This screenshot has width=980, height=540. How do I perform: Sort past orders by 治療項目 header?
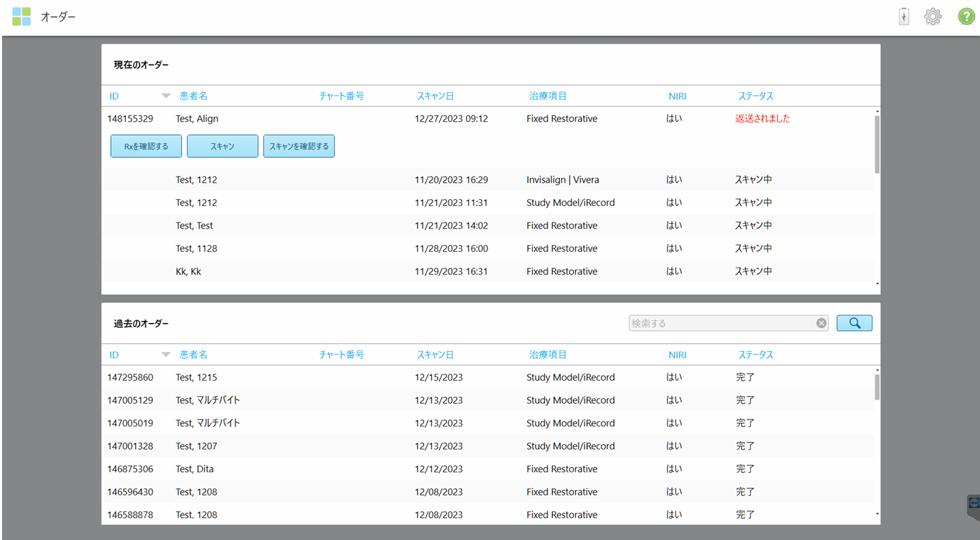(548, 355)
